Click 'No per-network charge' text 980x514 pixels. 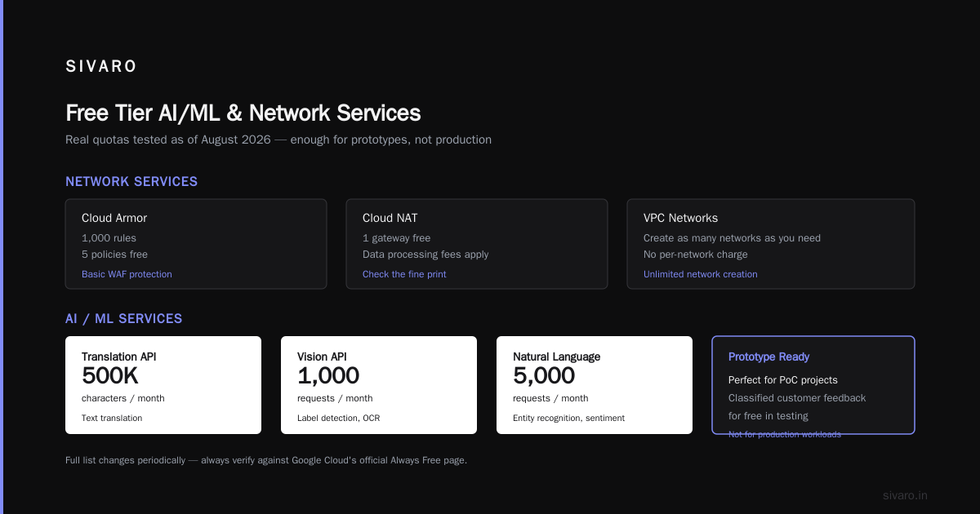click(696, 255)
